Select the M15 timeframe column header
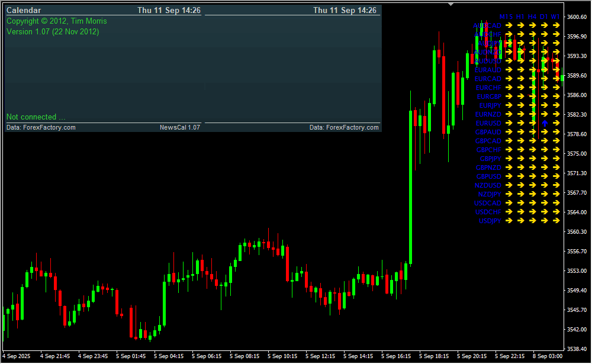The image size is (592, 364). (x=506, y=17)
